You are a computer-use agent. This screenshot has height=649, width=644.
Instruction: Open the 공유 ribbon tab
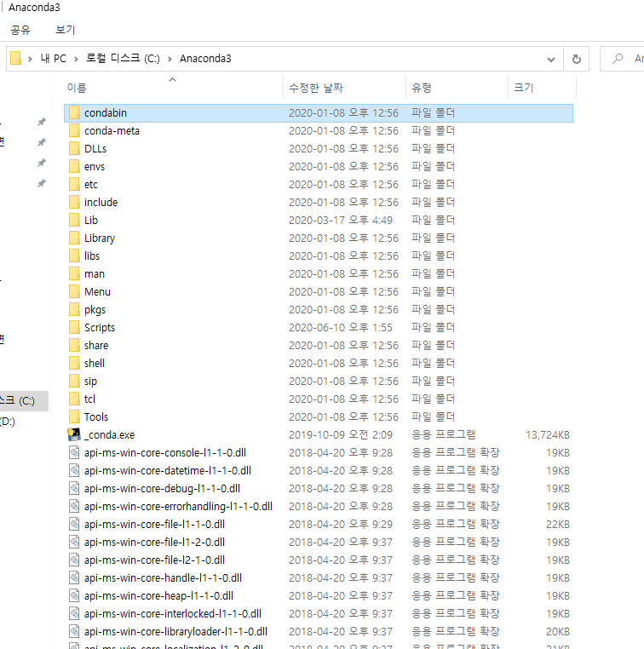tap(20, 30)
